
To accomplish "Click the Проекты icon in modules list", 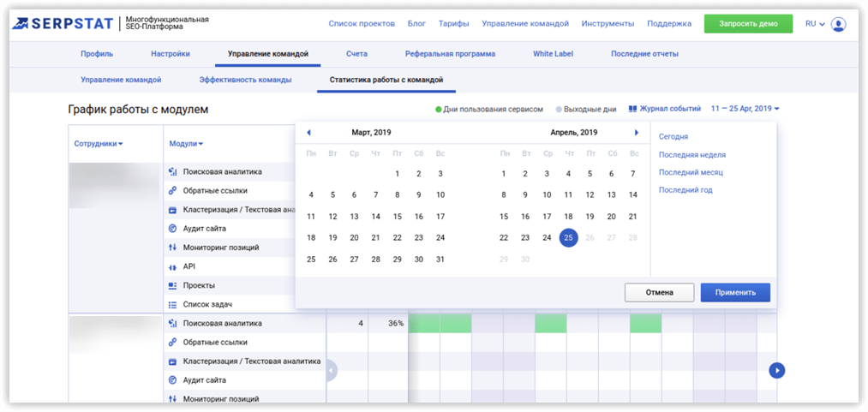I will pyautogui.click(x=172, y=285).
